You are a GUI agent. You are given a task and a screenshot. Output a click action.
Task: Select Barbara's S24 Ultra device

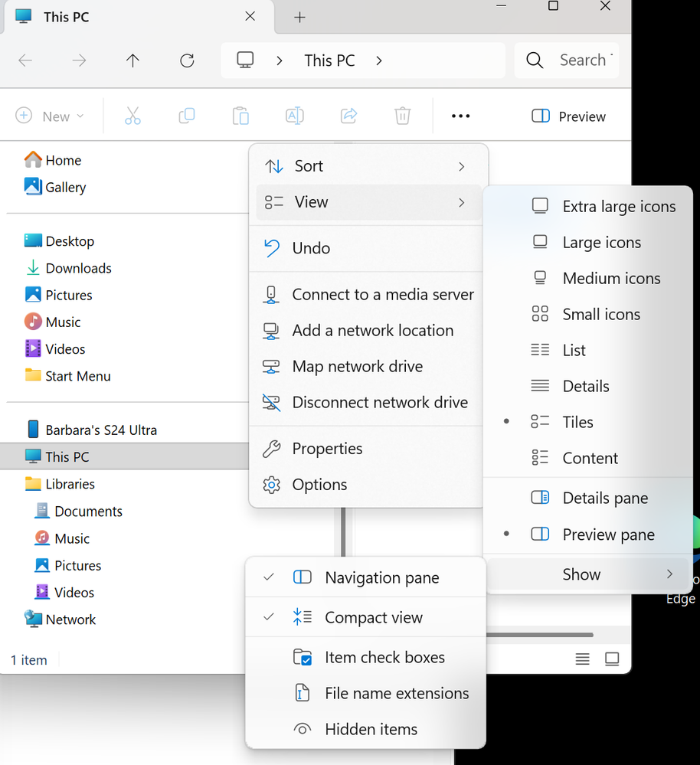point(92,430)
